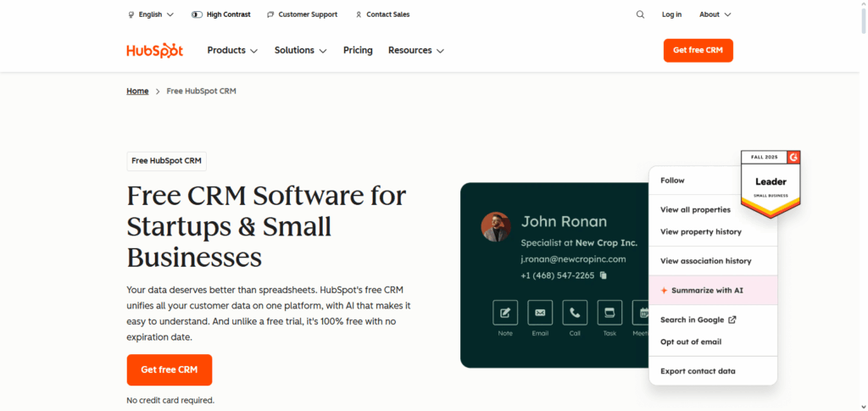Choose Export contact data option
This screenshot has height=411, width=868.
(698, 371)
